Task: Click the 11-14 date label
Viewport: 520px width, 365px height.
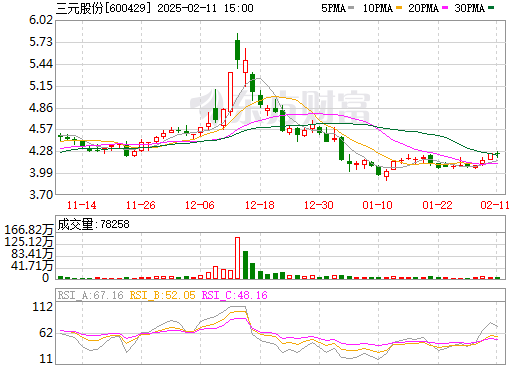Action: tap(82, 205)
